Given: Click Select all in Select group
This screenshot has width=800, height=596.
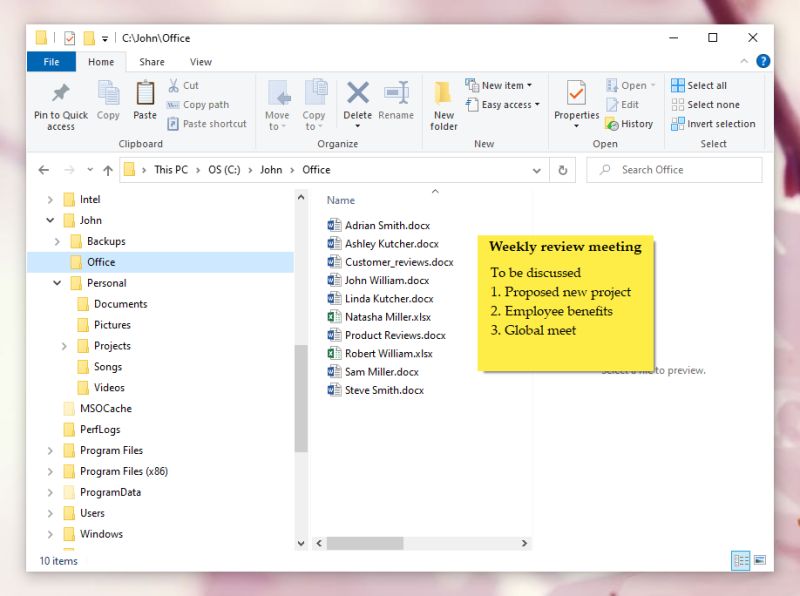Looking at the screenshot, I should 699,85.
